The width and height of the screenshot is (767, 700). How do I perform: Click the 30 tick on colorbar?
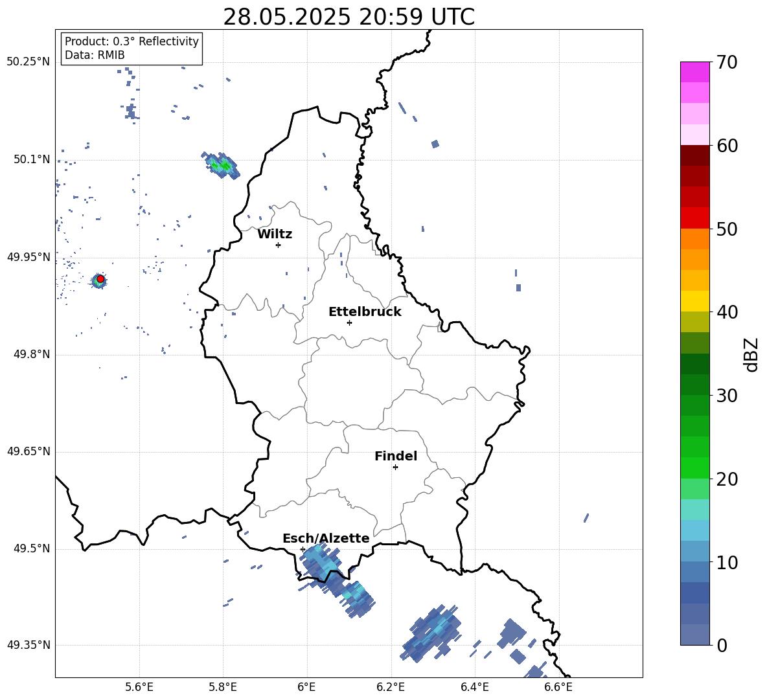[x=727, y=396]
